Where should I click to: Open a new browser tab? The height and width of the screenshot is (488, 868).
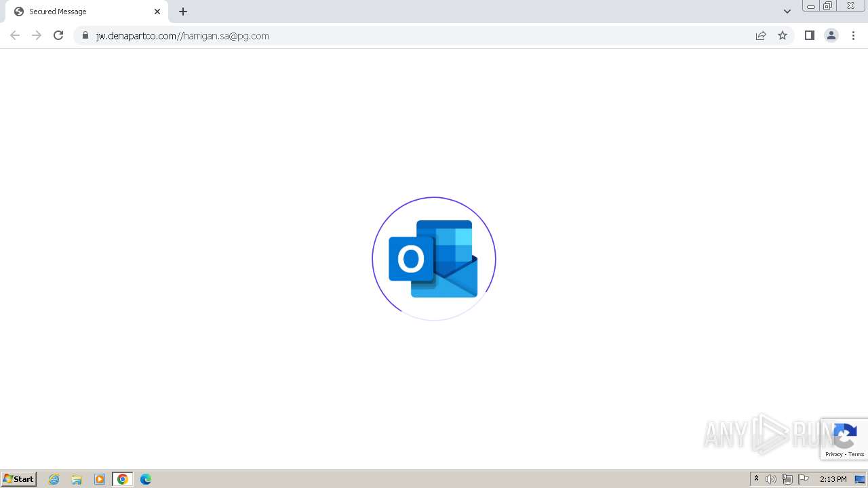183,12
